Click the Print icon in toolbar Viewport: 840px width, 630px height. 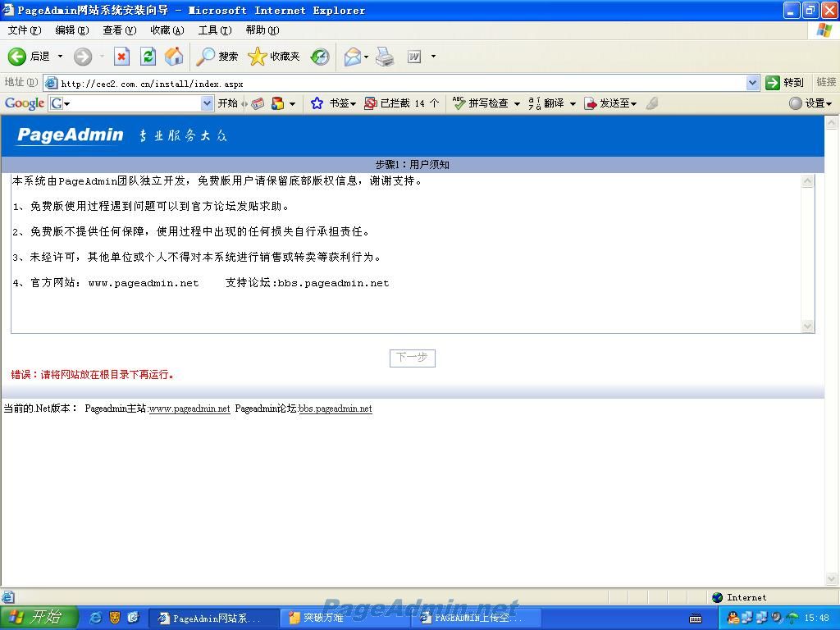coord(385,56)
